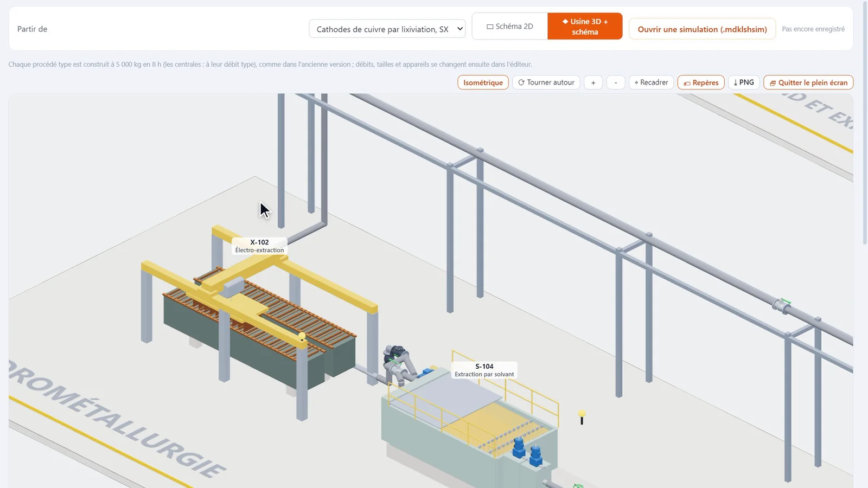Click the blue mixer motors on S-104

coord(527,451)
